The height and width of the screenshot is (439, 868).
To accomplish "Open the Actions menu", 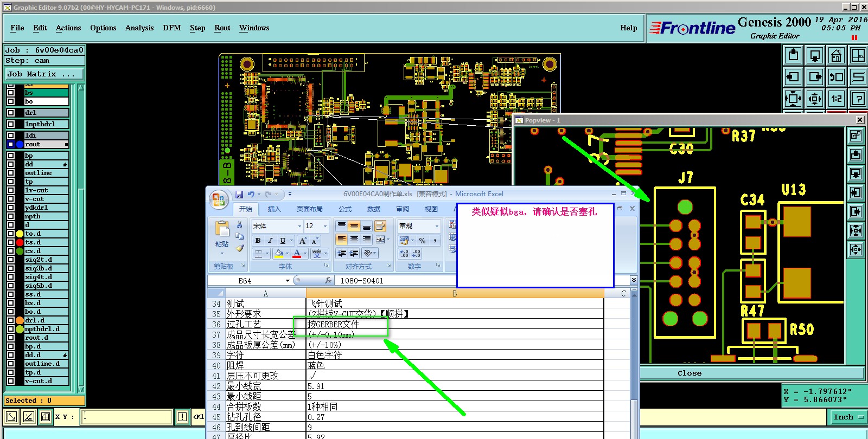I will (68, 28).
